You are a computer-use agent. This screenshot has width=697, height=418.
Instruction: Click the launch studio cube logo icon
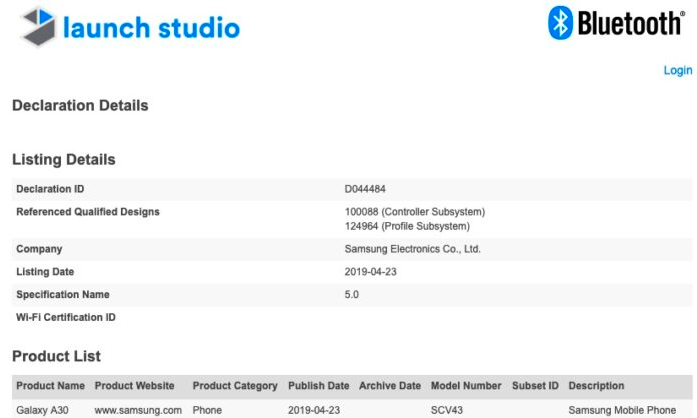[x=38, y=26]
